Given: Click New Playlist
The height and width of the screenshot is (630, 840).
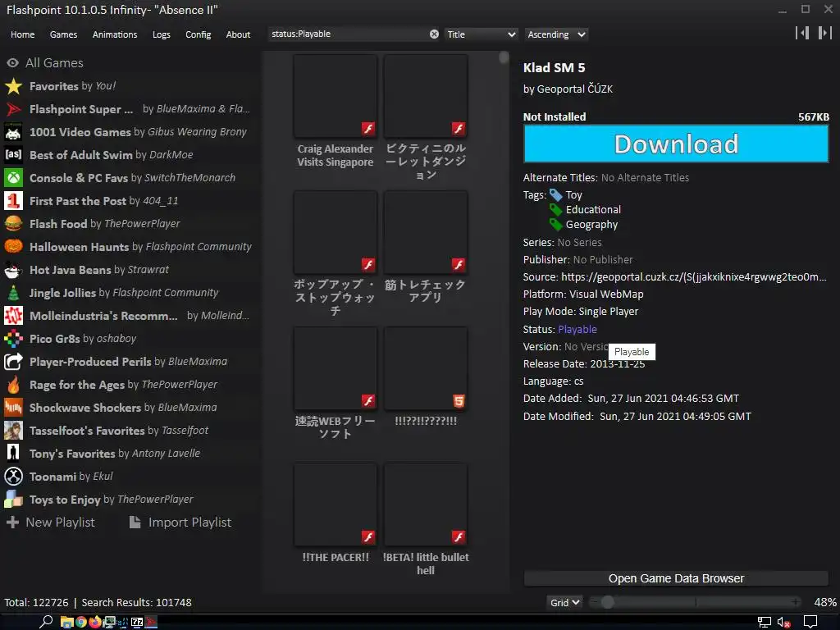Looking at the screenshot, I should 50,523.
